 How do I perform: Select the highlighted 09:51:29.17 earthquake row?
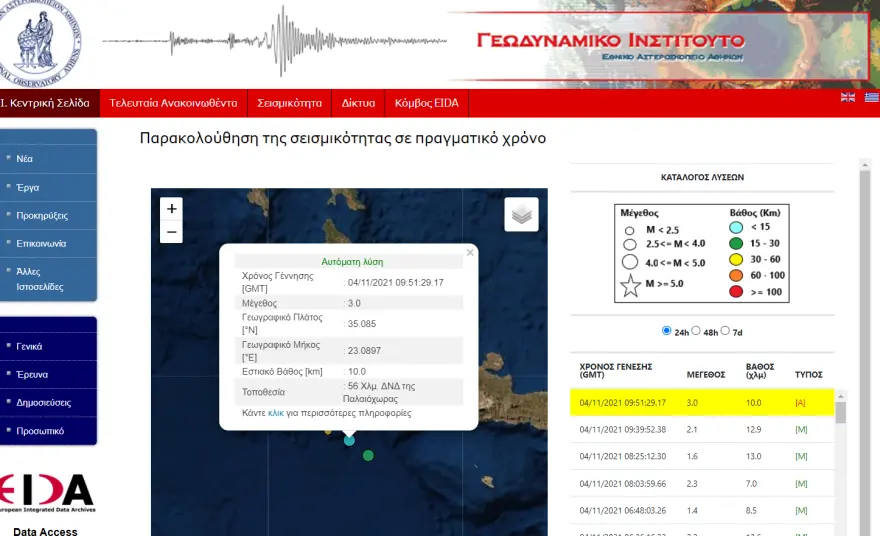click(x=700, y=402)
